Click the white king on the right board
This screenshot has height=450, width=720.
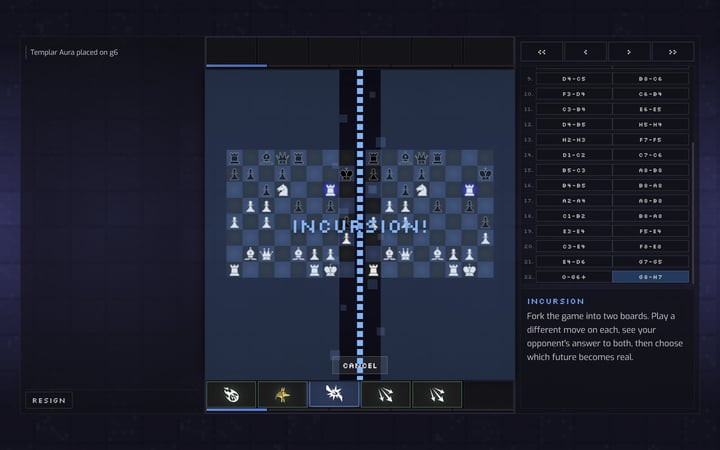[x=469, y=270]
